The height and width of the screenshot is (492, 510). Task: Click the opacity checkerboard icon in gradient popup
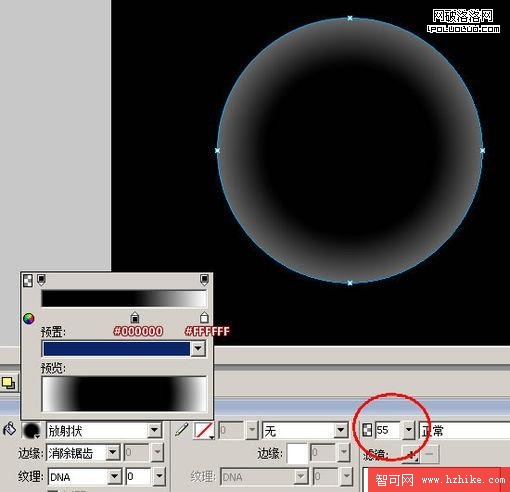pos(28,280)
